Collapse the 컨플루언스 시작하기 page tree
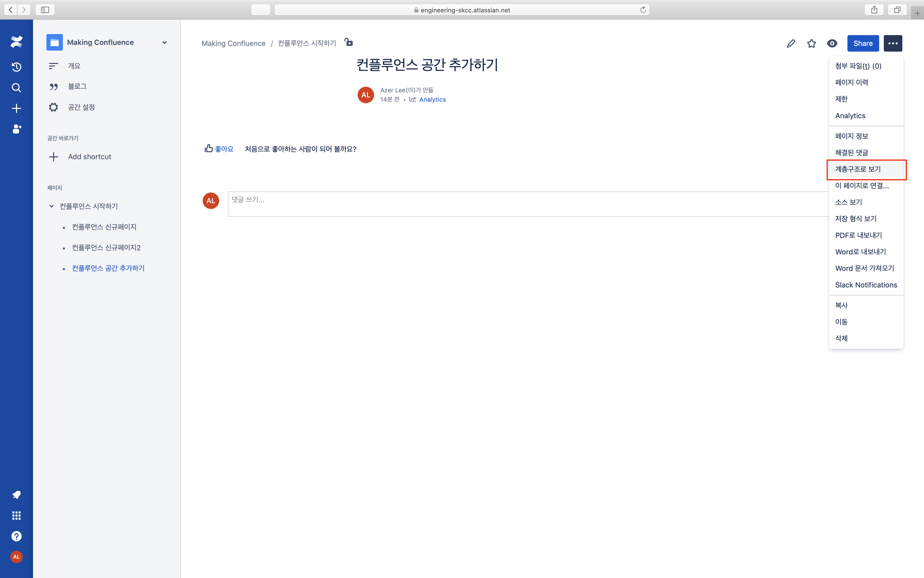This screenshot has width=924, height=578. pyautogui.click(x=51, y=206)
